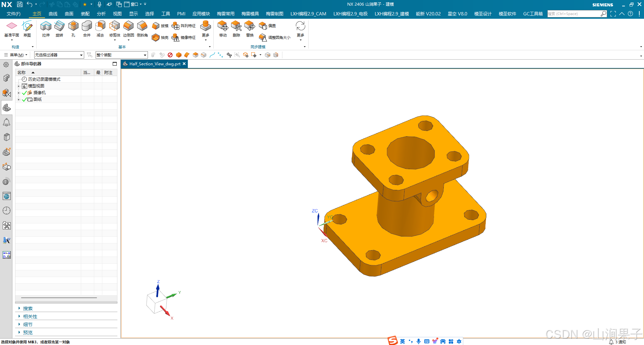Choose the 删除 delete face tool
Viewport: 644px width, 345px height.
[236, 29]
